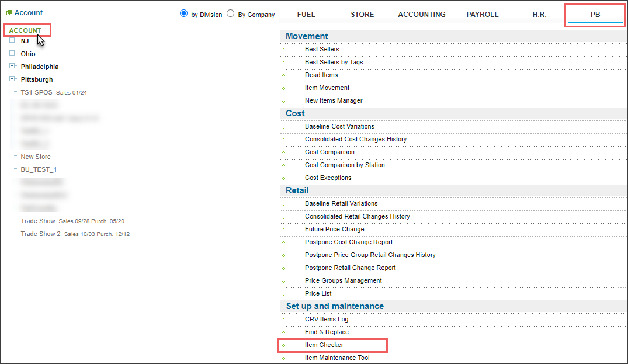Click the Dead Items link
Screen dimensions: 628x364
pyautogui.click(x=321, y=75)
